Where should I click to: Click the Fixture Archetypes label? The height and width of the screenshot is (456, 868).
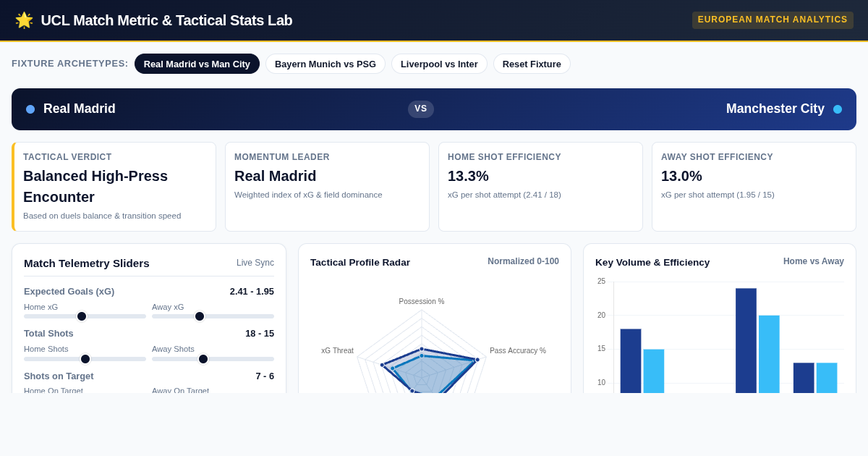pos(70,64)
